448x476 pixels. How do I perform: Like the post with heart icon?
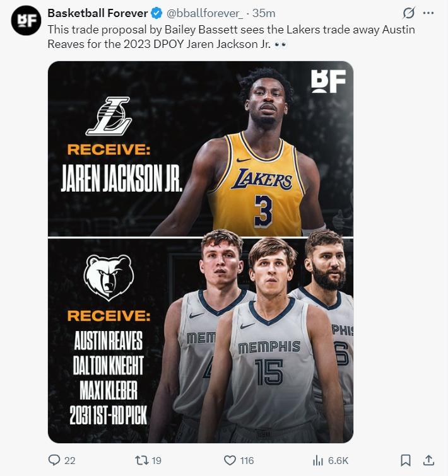[x=230, y=460]
